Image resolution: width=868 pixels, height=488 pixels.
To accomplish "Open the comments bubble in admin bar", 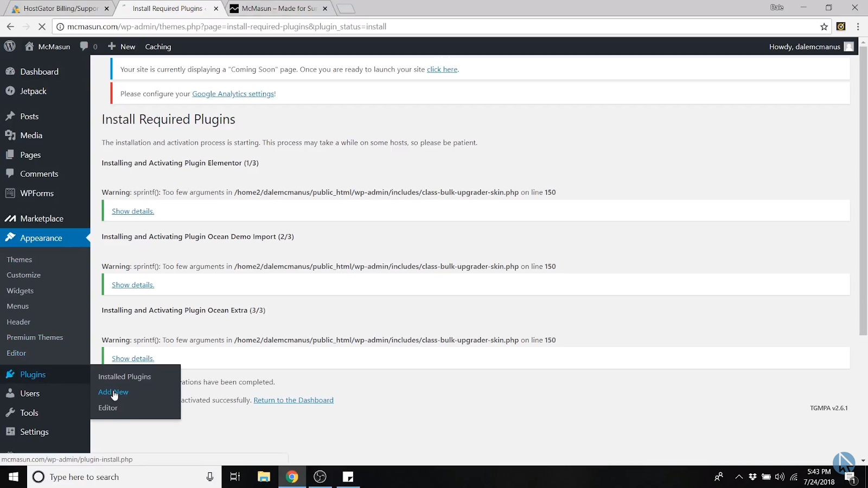I will click(x=84, y=47).
